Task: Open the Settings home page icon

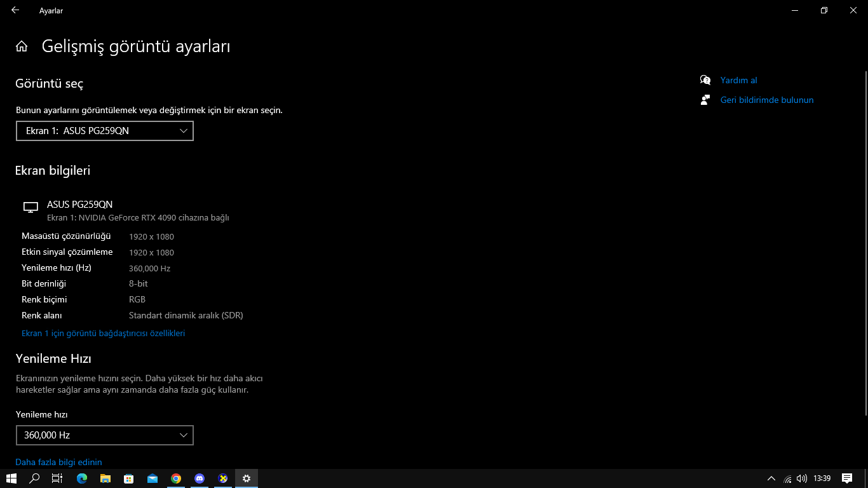Action: point(22,46)
